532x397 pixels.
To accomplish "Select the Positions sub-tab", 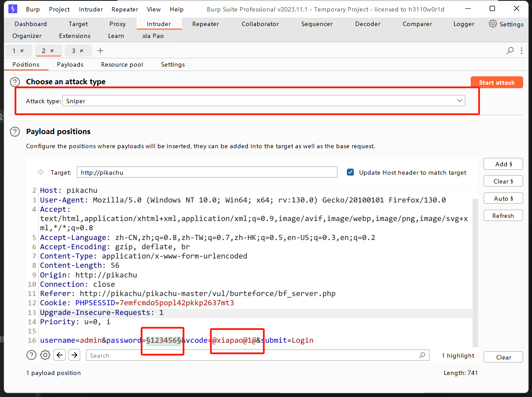I will pyautogui.click(x=26, y=64).
